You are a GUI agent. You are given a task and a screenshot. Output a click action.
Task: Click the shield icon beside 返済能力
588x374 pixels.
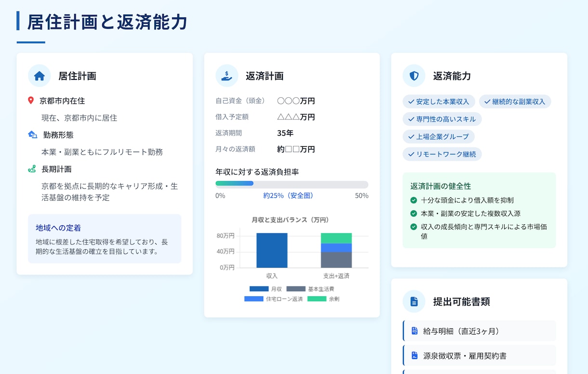coord(414,76)
